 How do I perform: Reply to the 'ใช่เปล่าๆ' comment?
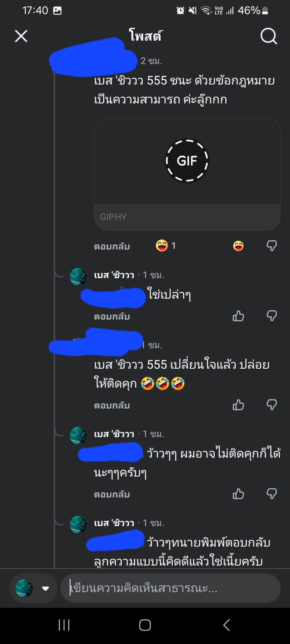click(112, 316)
